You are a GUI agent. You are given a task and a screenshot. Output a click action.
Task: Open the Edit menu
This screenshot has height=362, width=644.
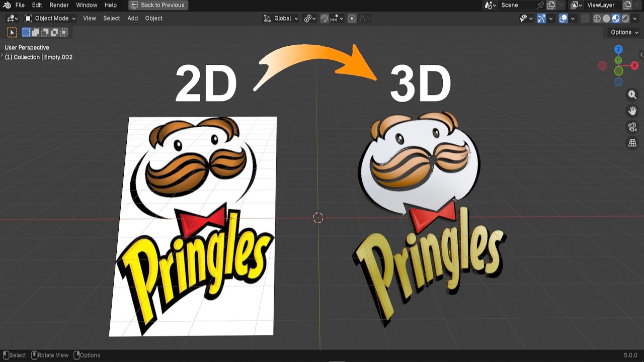click(37, 5)
